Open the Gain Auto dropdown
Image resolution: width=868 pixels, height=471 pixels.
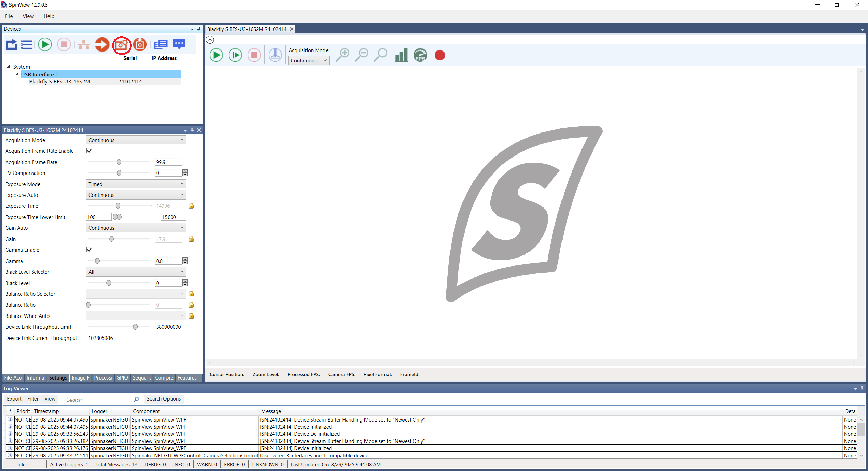pos(136,228)
